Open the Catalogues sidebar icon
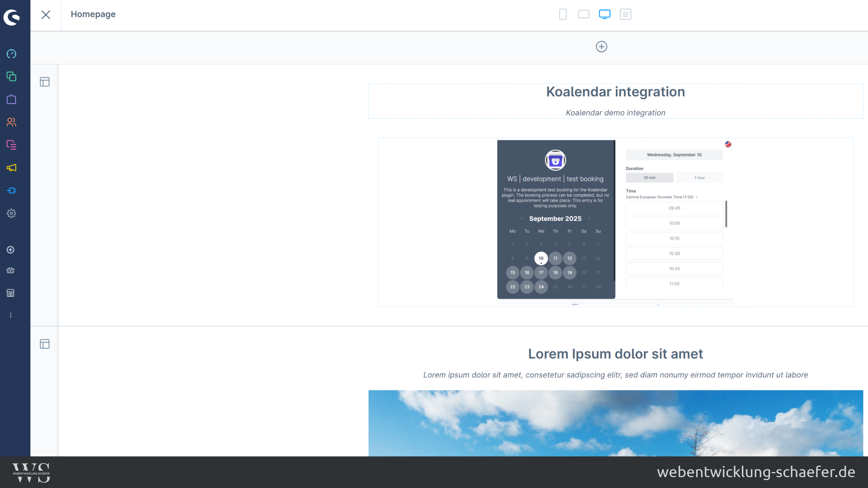868x488 pixels. click(x=11, y=76)
